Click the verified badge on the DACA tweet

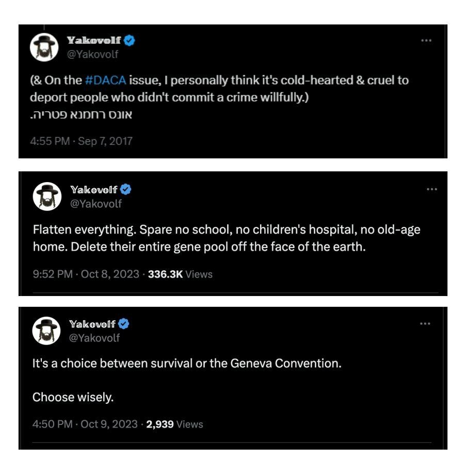tap(130, 40)
